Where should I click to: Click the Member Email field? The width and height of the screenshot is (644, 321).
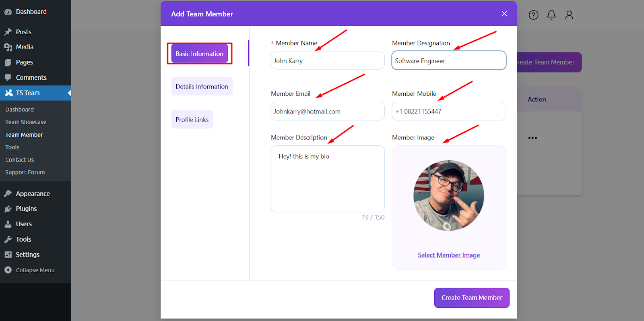click(327, 111)
